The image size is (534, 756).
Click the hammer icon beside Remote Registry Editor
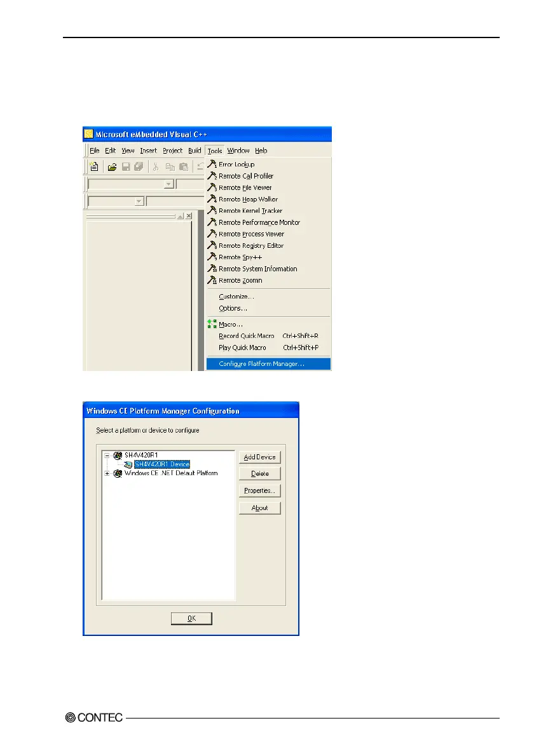[212, 245]
